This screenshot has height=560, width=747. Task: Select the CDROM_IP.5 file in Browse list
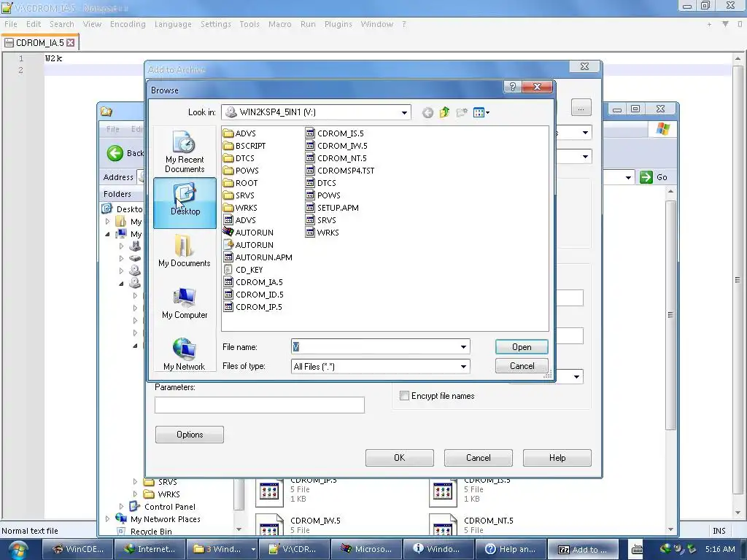[253, 307]
